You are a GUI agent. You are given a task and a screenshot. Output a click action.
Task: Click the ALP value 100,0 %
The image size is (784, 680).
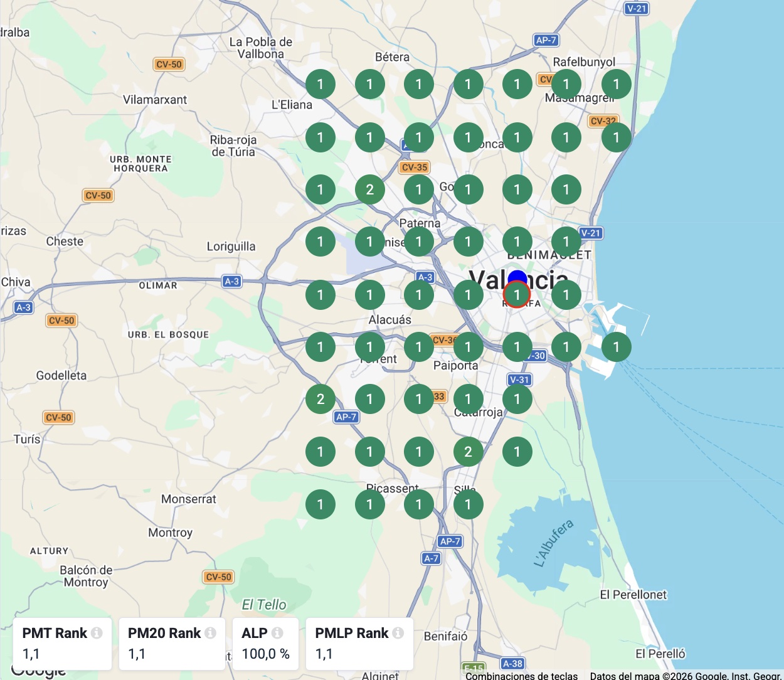click(x=266, y=654)
